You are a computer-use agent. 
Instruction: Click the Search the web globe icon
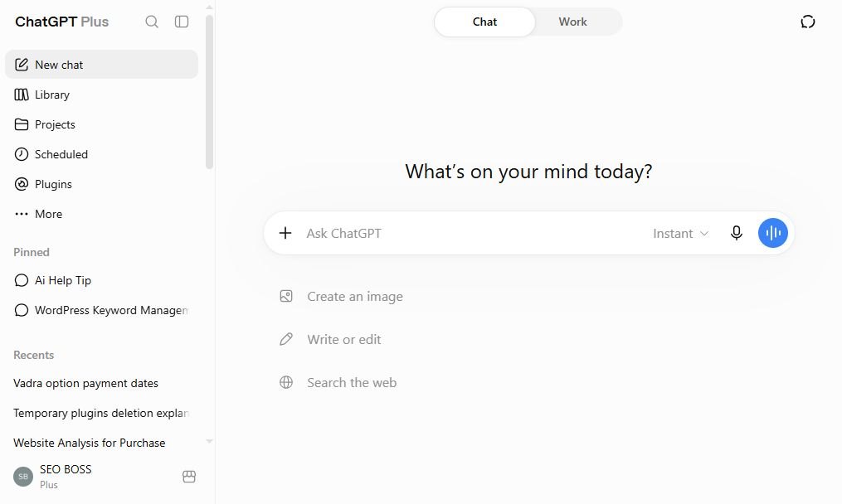coord(286,382)
